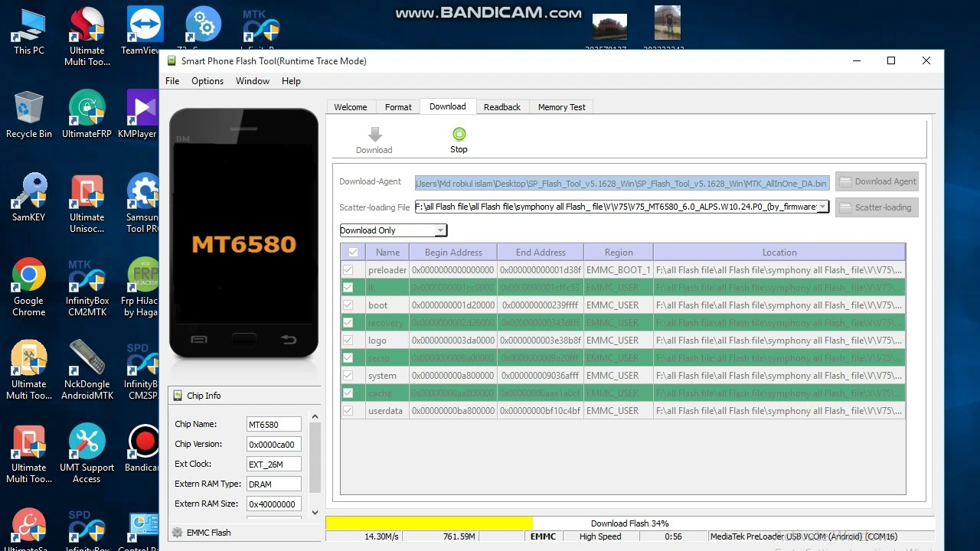Toggle the system partition checkbox
The height and width of the screenshot is (551, 980).
tap(348, 375)
